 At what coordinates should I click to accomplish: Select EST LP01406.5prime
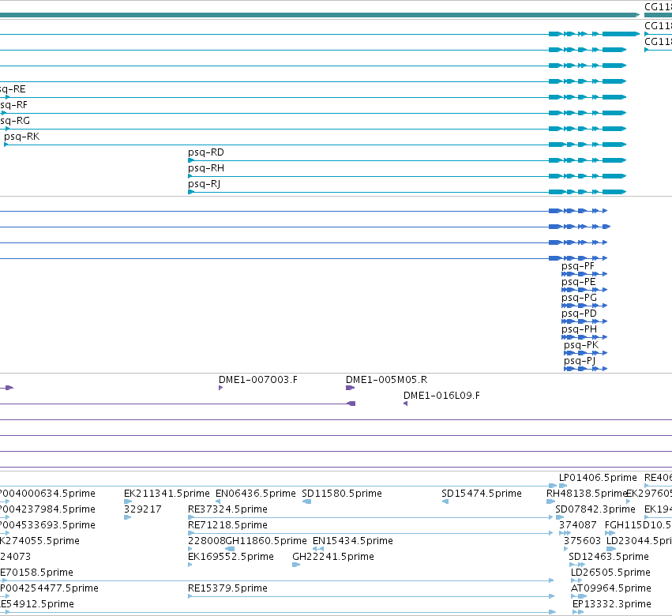pos(598,478)
